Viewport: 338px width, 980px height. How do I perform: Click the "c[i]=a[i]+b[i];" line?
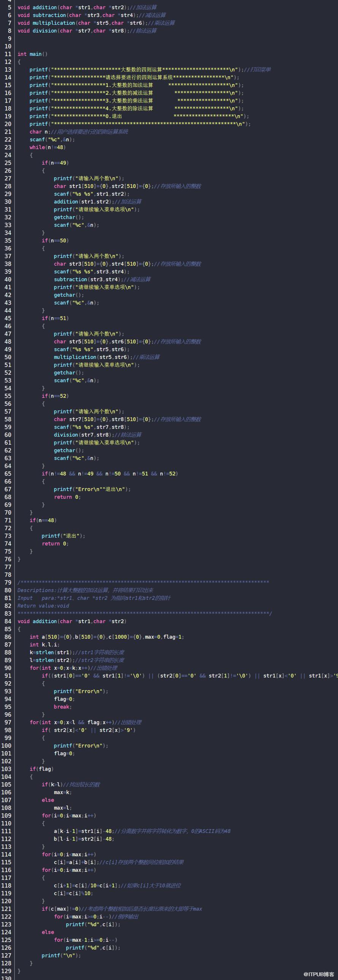pyautogui.click(x=119, y=862)
